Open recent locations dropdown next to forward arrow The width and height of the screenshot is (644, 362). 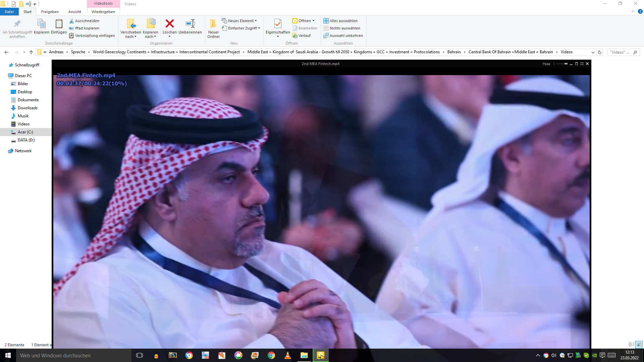[24, 52]
